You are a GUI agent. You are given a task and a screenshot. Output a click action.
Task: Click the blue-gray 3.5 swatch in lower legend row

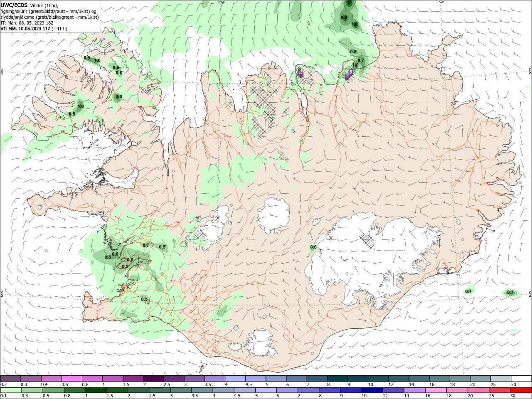pyautogui.click(x=202, y=390)
